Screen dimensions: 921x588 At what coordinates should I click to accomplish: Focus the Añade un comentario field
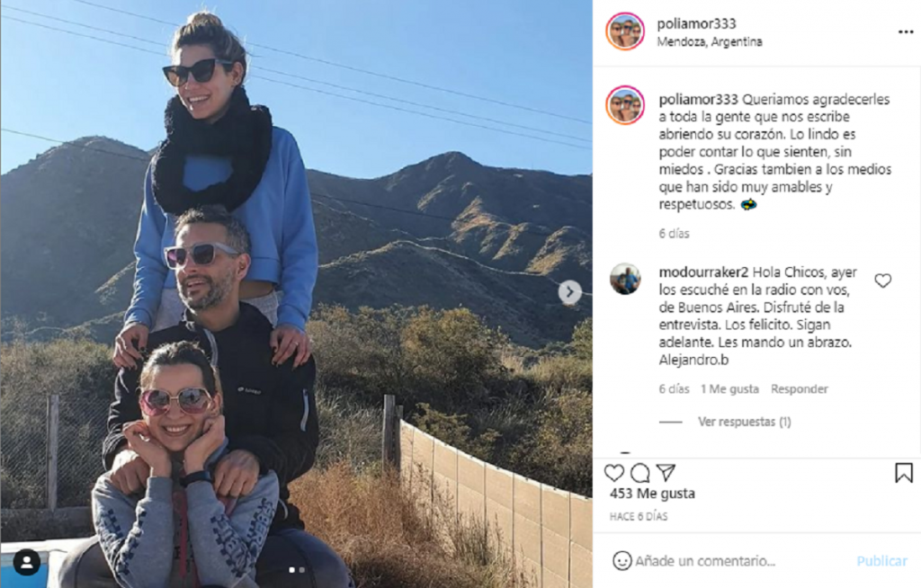click(705, 561)
